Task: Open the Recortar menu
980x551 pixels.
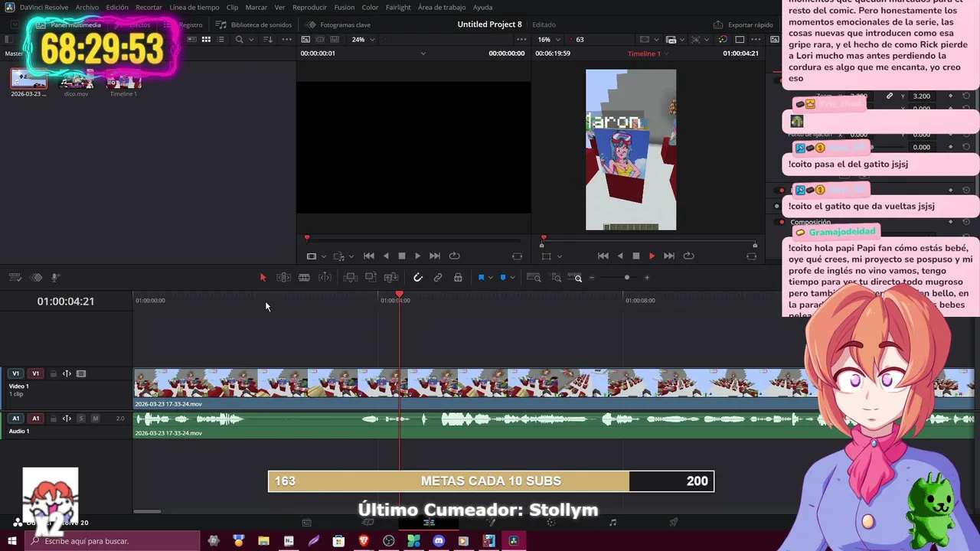Action: coord(149,7)
